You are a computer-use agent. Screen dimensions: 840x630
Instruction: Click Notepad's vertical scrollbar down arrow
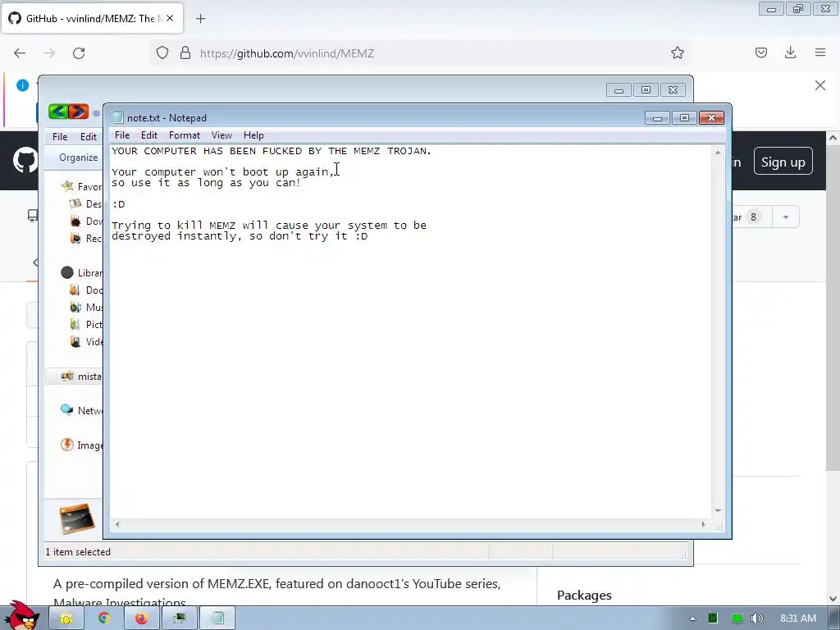tap(718, 511)
